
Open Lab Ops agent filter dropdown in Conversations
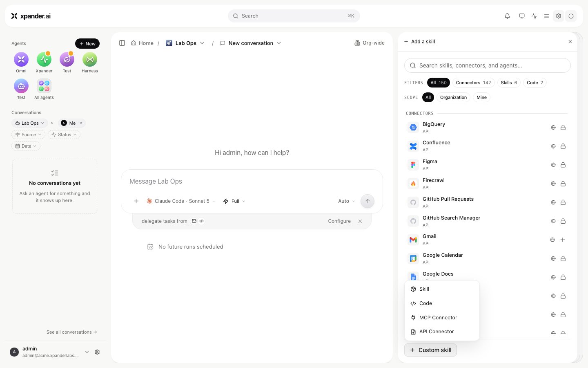point(29,123)
